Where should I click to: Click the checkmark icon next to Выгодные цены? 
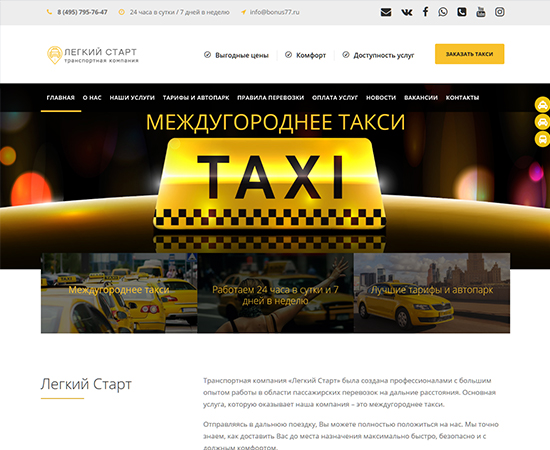tap(207, 55)
